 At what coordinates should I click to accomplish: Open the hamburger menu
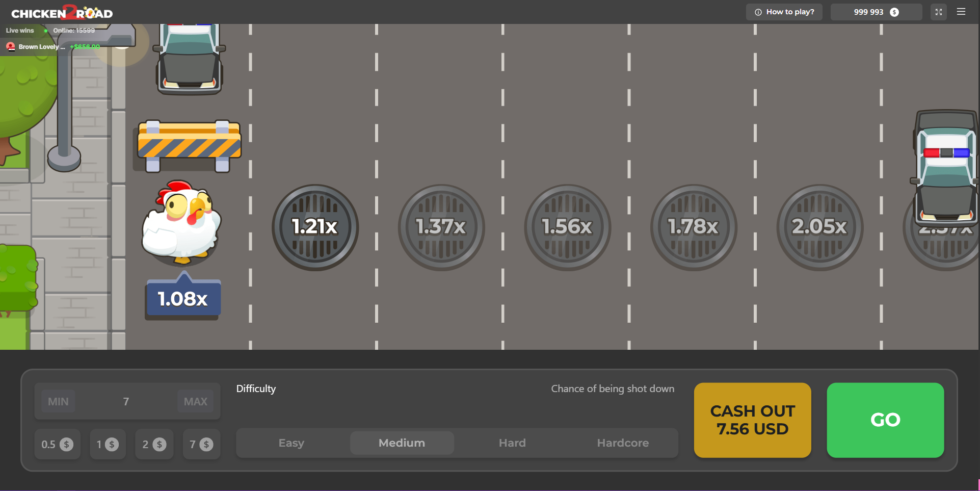pyautogui.click(x=961, y=12)
